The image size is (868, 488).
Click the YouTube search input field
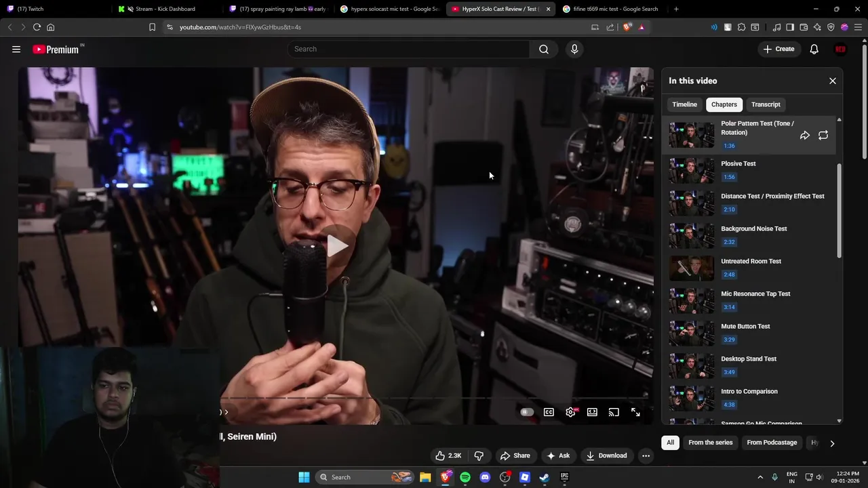(409, 49)
